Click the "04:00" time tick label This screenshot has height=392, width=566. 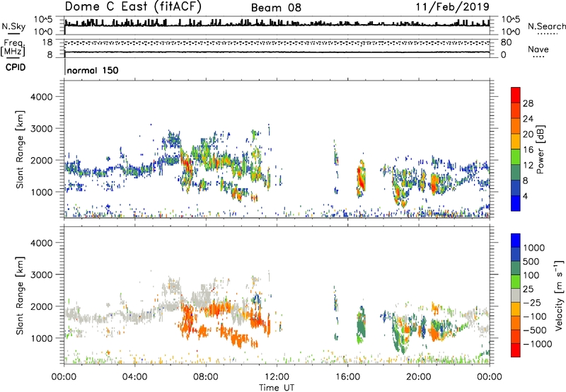134,377
